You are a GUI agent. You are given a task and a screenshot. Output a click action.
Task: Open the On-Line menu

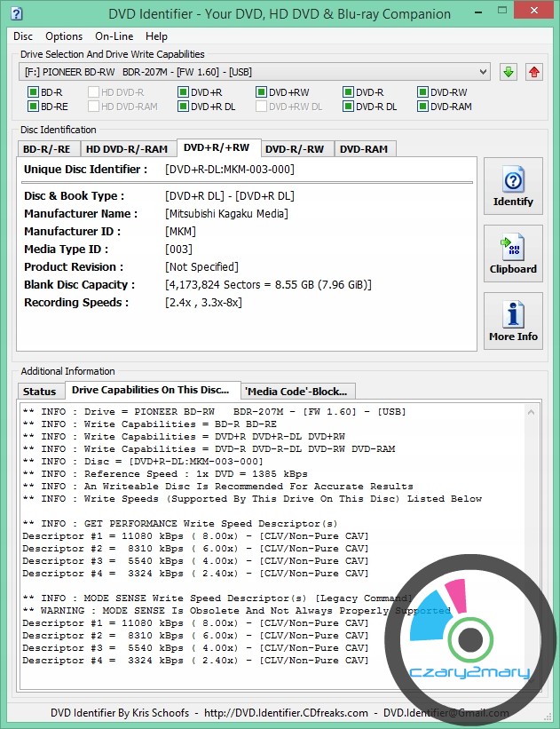click(x=114, y=36)
